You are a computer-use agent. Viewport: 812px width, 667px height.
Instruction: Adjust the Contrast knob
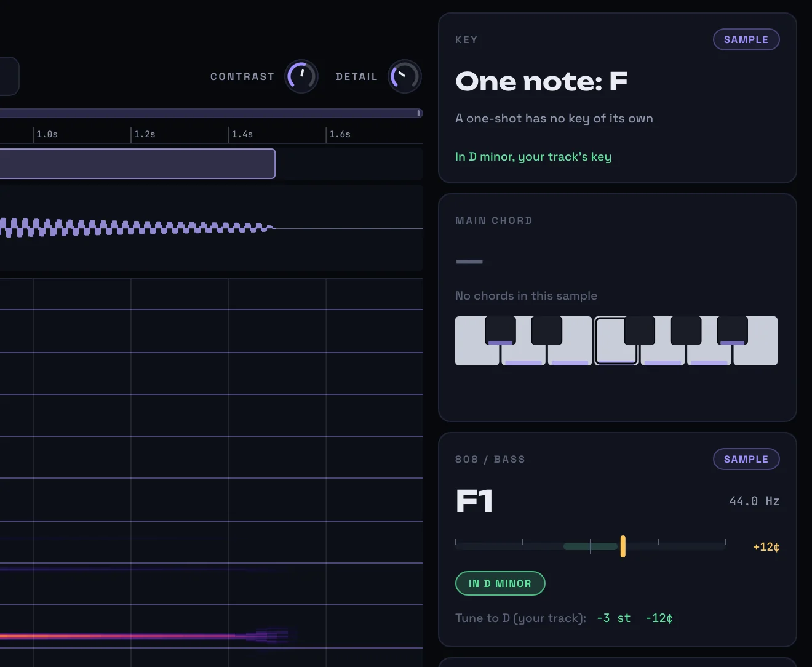click(301, 76)
